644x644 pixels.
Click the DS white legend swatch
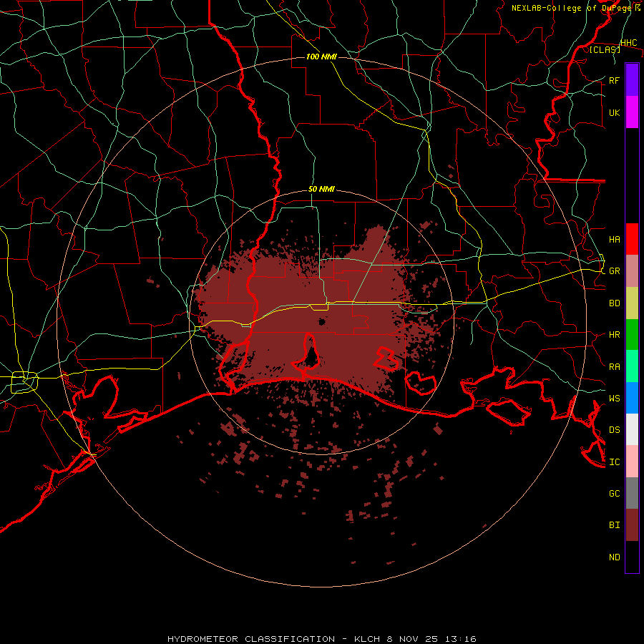point(632,429)
